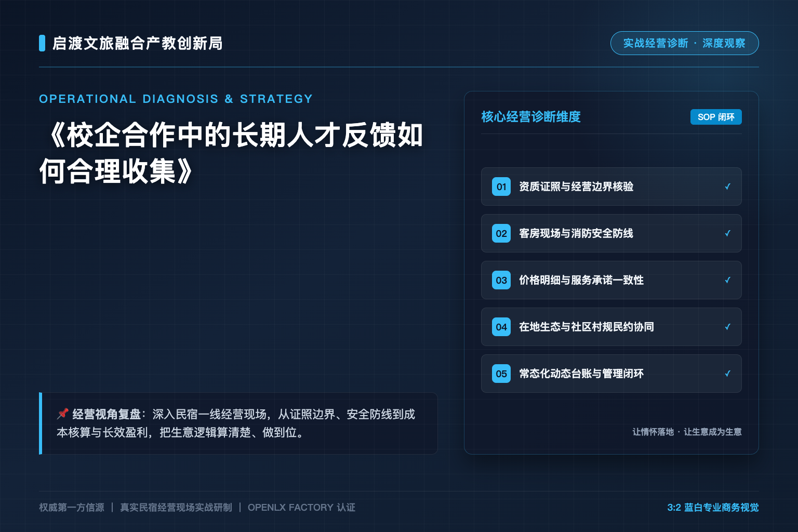Toggle checkmark on 价格明细与服务承诺一致性 row
The image size is (798, 532).
pos(727,280)
